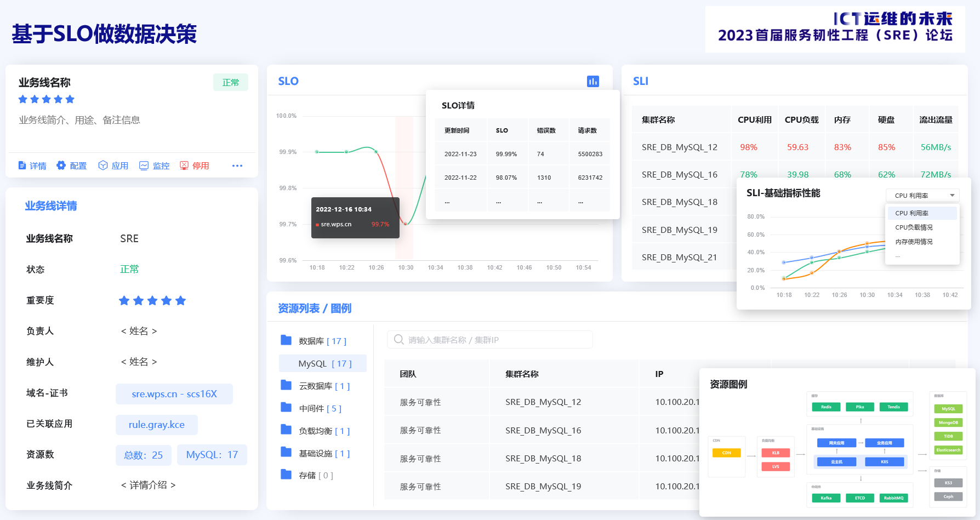The width and height of the screenshot is (980, 520).
Task: Click the 2022-11-23 row in SLO详情
Action: pyautogui.click(x=522, y=154)
